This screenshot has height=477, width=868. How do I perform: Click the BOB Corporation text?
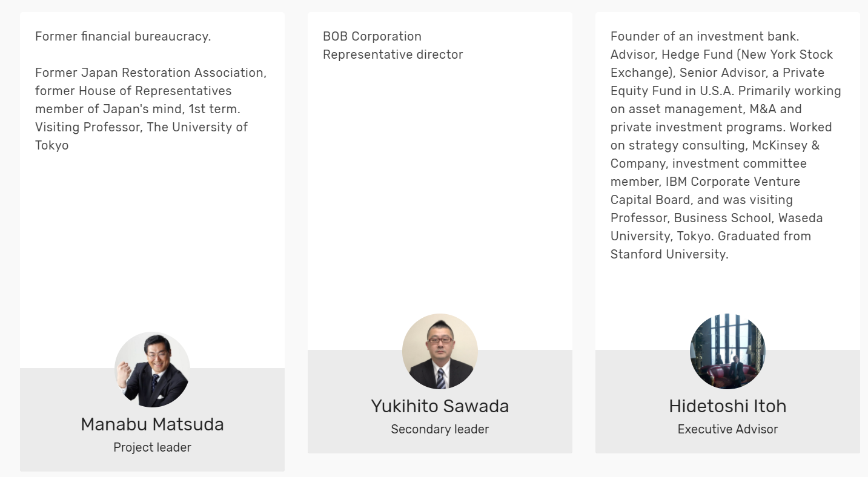click(372, 36)
